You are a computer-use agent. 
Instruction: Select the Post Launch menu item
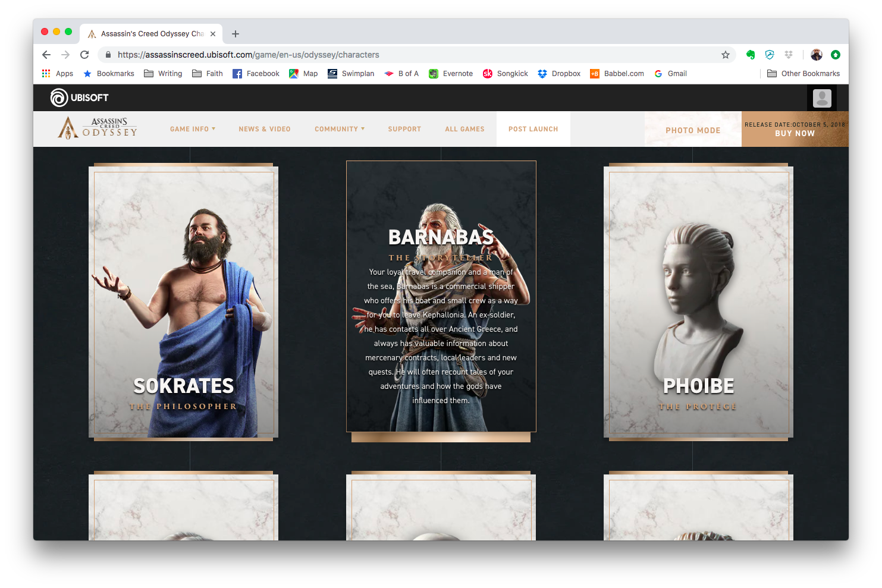pyautogui.click(x=533, y=129)
